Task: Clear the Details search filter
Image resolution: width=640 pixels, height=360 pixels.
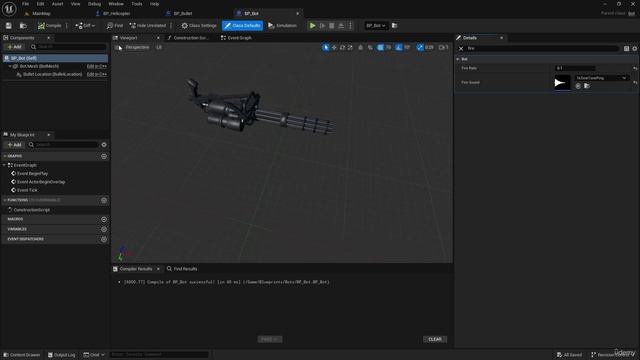Action: coord(461,49)
